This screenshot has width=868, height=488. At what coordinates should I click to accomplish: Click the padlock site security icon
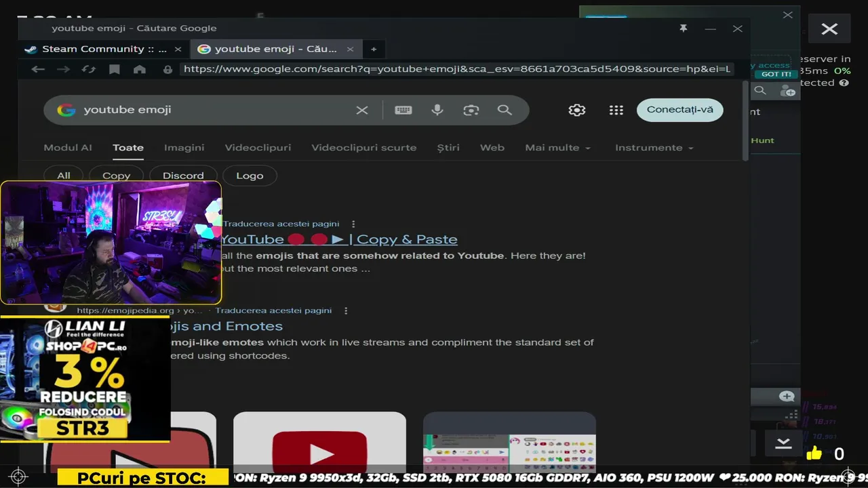167,69
